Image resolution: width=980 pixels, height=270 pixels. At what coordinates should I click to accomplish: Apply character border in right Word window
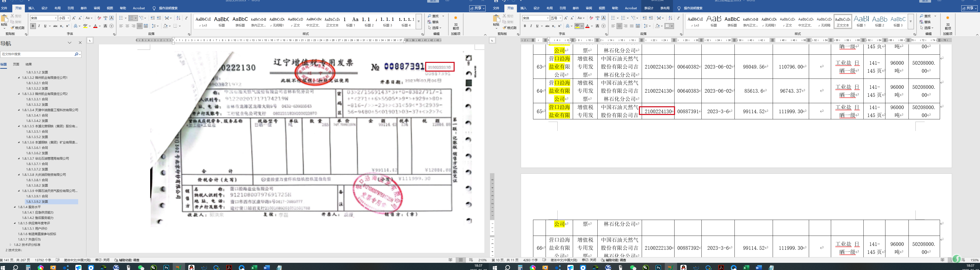(603, 18)
